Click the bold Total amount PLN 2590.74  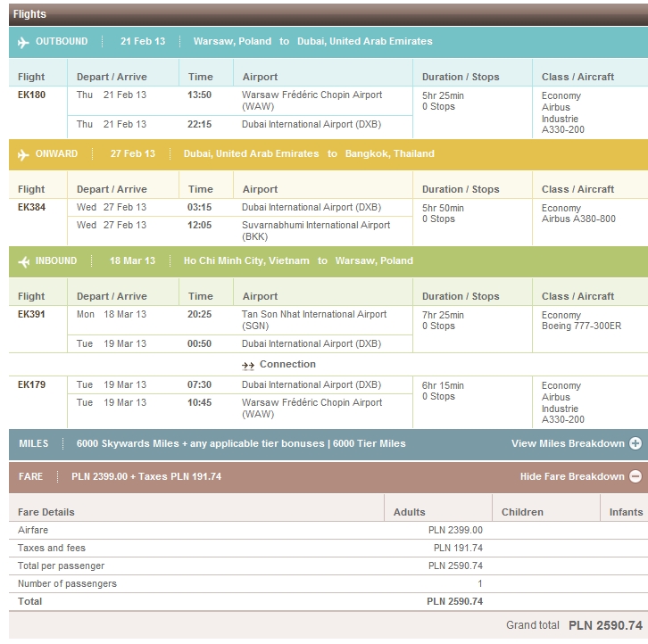(454, 601)
